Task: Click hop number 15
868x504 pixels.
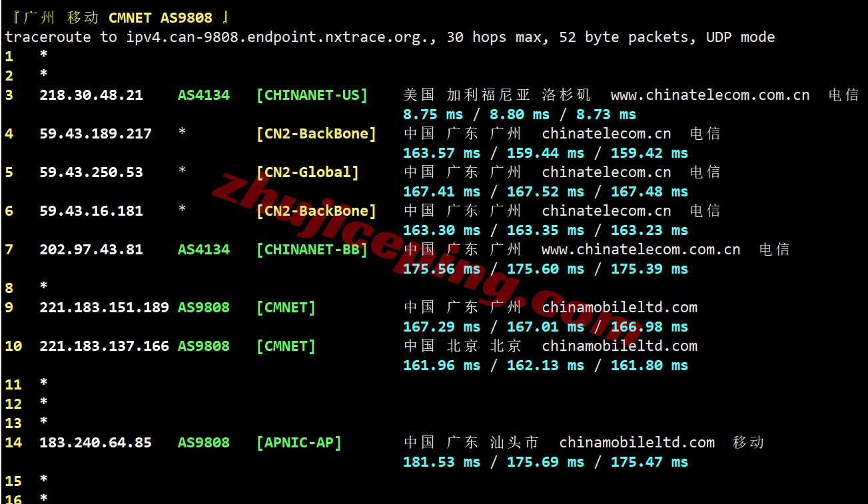Action: pos(13,481)
